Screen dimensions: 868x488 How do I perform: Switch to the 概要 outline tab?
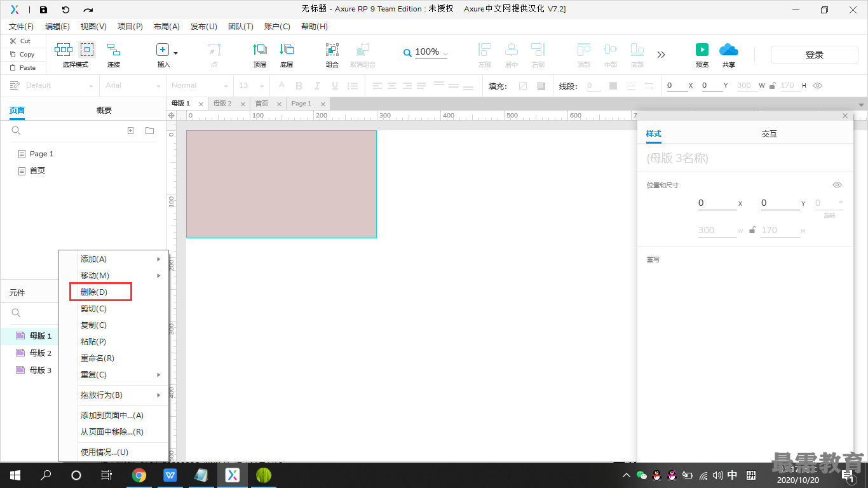pos(104,110)
